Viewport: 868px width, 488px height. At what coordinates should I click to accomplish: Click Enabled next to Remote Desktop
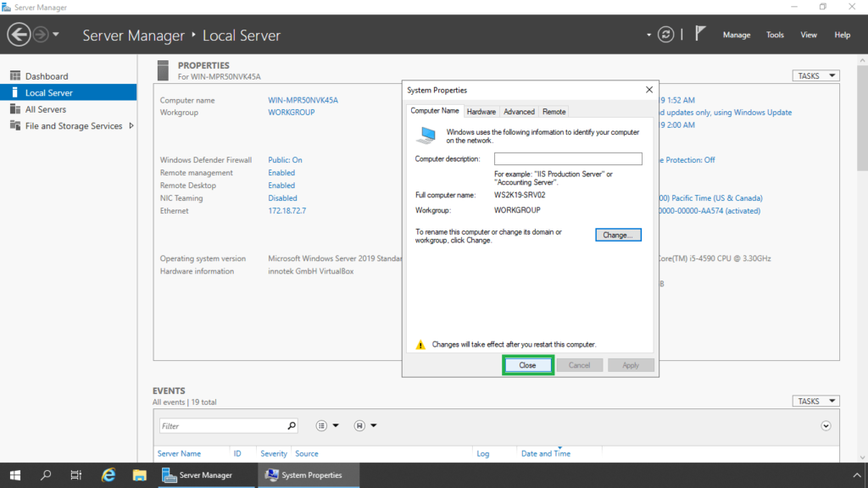point(281,186)
